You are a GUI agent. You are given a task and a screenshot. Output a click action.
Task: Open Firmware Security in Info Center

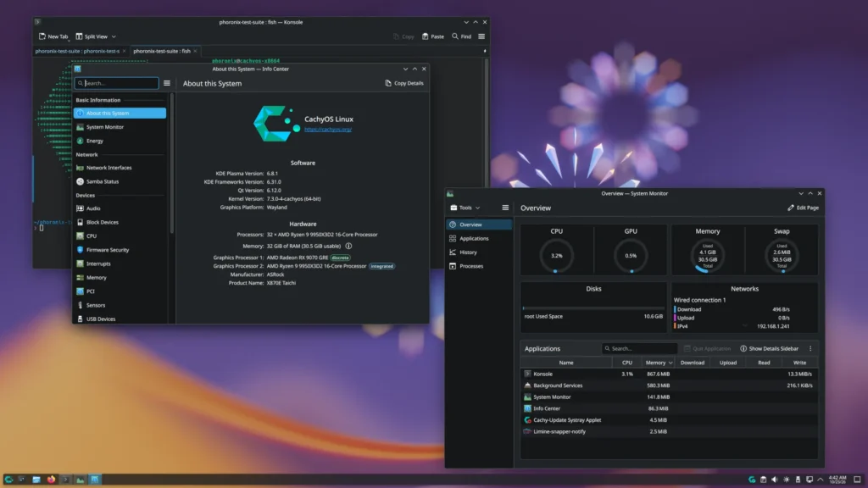coord(120,250)
